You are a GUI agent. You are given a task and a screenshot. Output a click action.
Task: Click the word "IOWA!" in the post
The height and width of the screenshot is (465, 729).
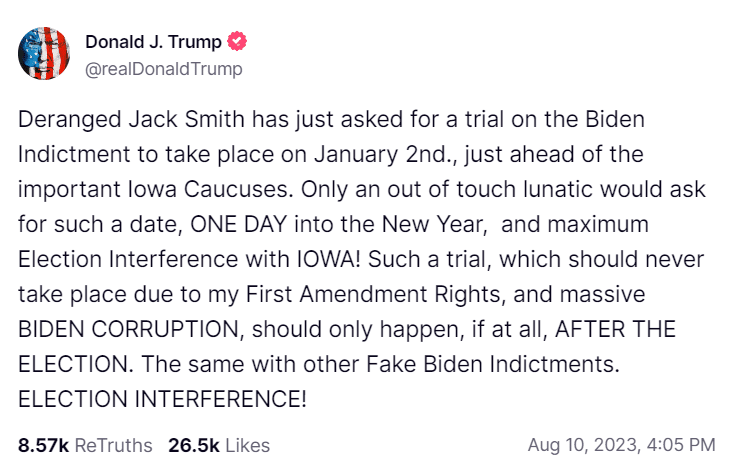(x=329, y=259)
